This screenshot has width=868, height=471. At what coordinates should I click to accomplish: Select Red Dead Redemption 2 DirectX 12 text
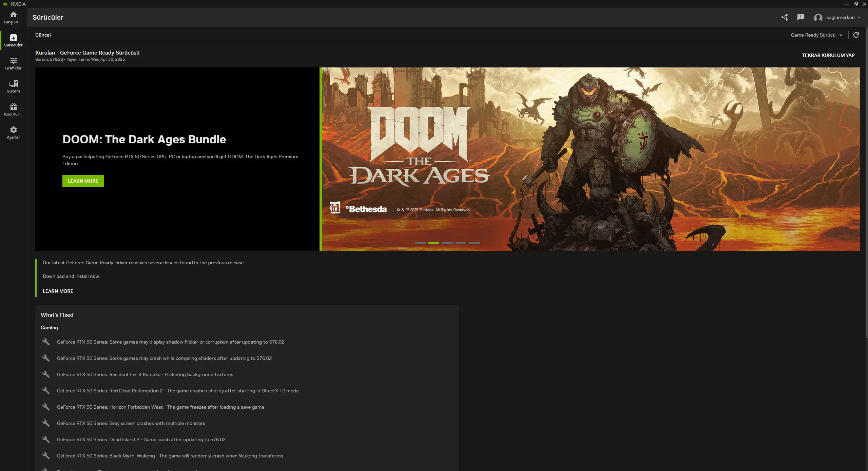coord(178,391)
